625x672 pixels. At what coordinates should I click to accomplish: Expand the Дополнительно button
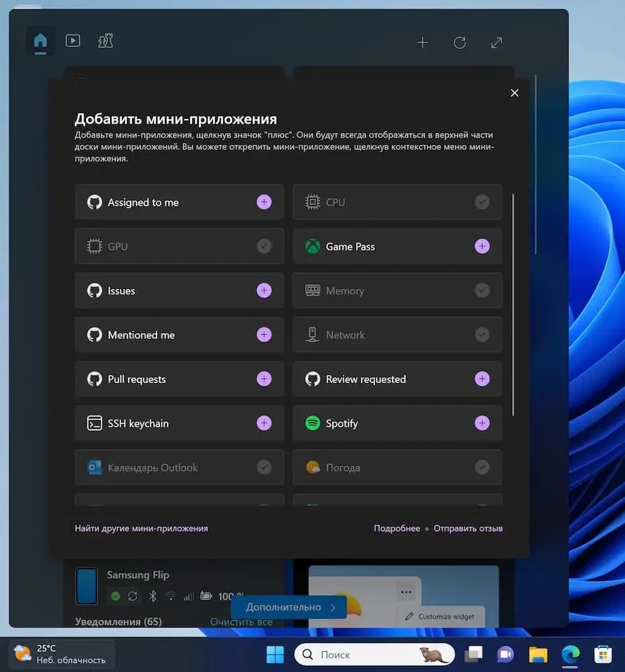pyautogui.click(x=289, y=607)
